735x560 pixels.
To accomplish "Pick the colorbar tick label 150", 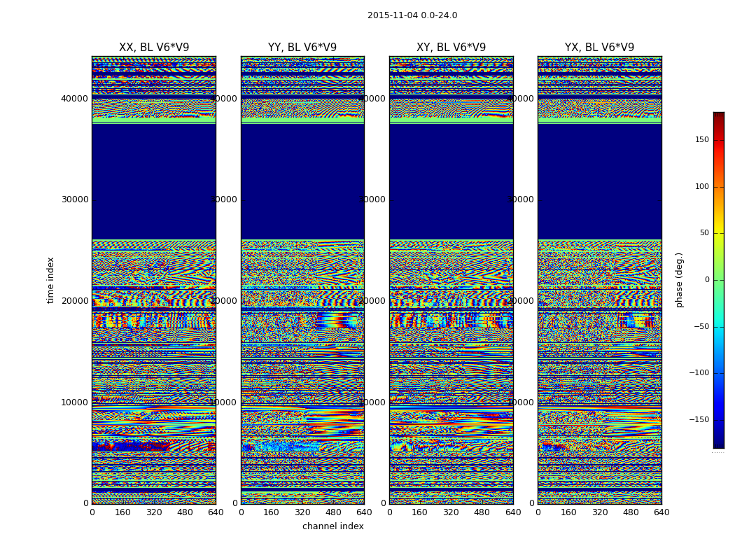I will [x=701, y=140].
